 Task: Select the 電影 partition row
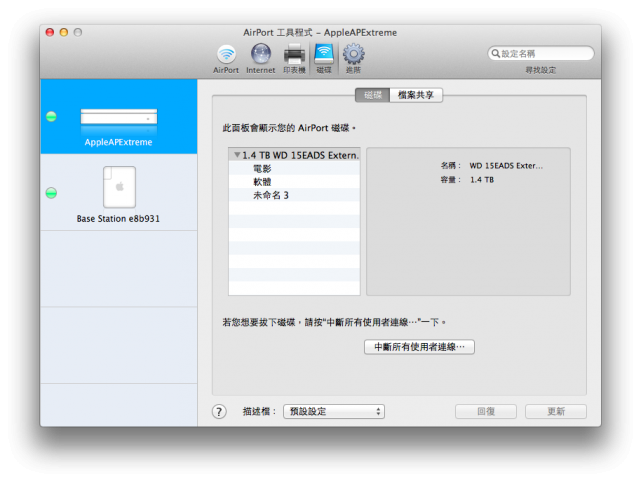click(294, 168)
